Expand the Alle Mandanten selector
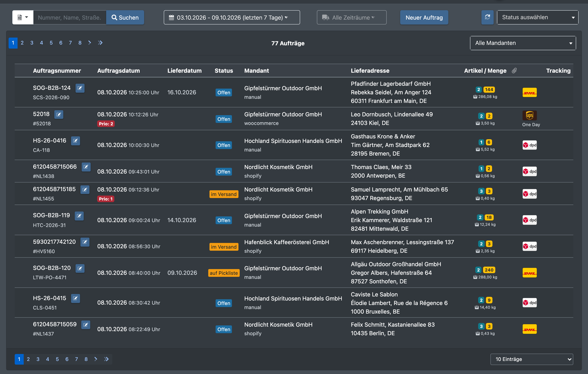 tap(523, 43)
